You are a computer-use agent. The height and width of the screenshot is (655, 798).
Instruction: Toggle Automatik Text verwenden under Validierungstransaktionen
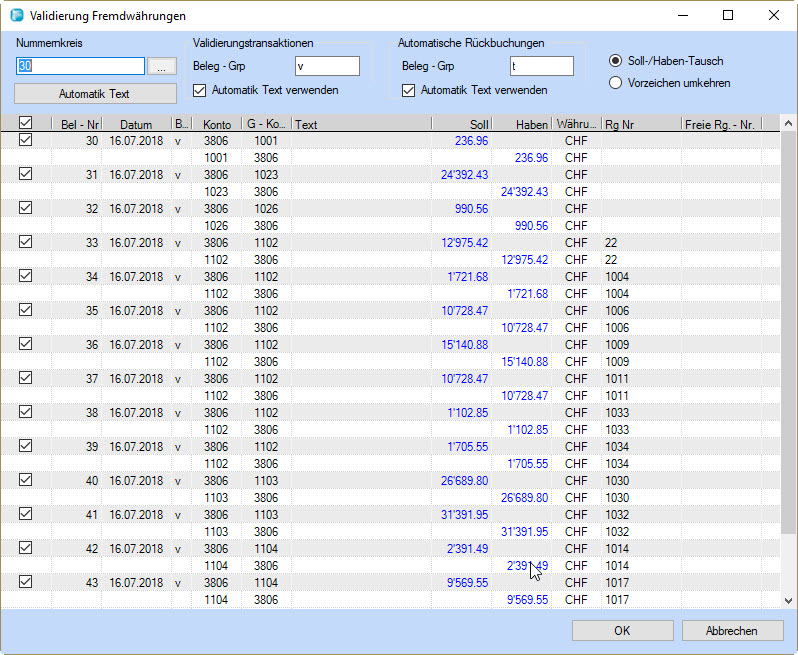pos(200,90)
